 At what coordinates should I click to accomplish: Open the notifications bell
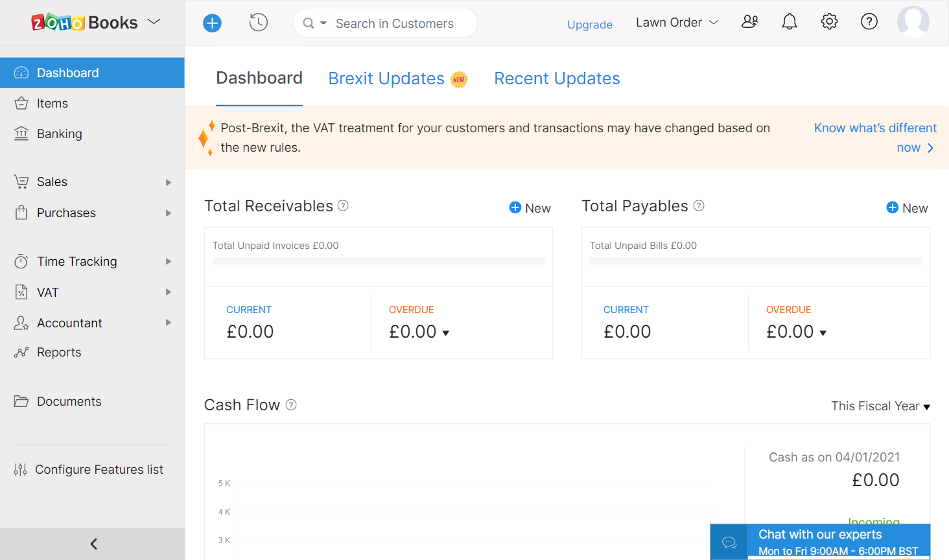click(x=789, y=22)
